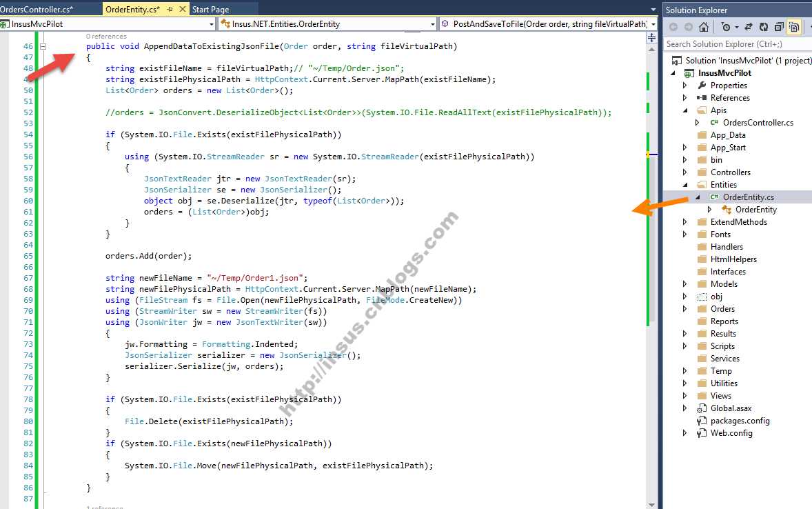Select the App_Data folder
This screenshot has height=509, width=812.
coord(728,135)
